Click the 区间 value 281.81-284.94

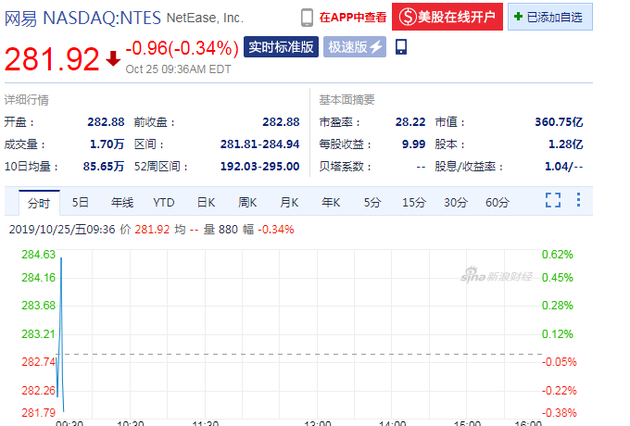coord(260,144)
